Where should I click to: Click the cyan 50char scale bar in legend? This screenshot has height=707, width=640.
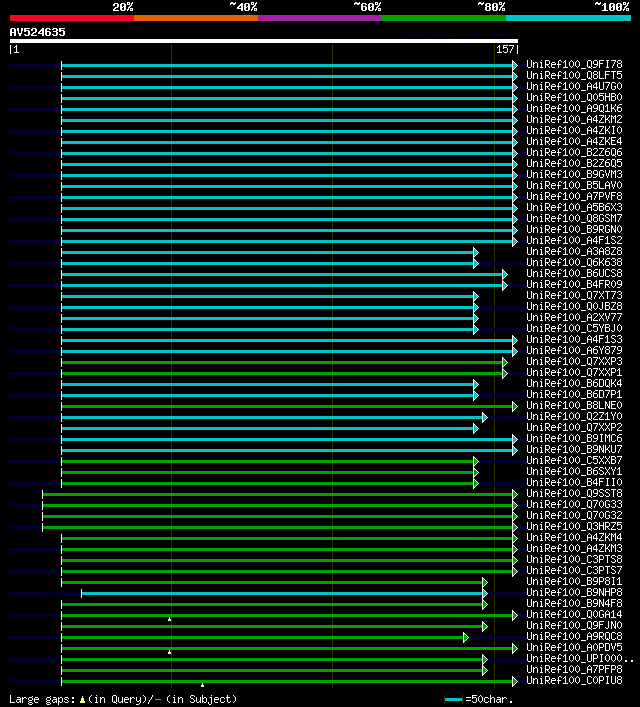(x=453, y=700)
